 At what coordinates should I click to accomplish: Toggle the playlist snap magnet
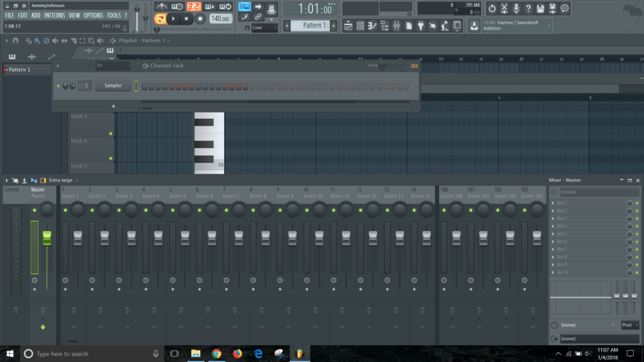pyautogui.click(x=15, y=41)
